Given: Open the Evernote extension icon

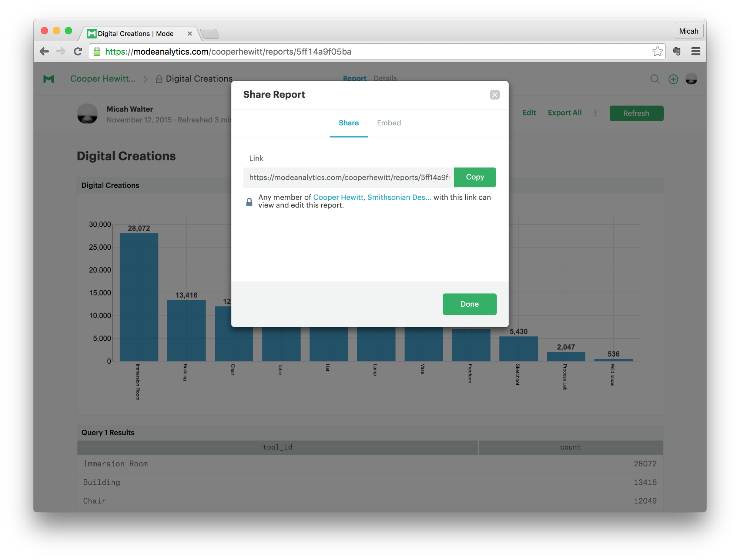Looking at the screenshot, I should pyautogui.click(x=677, y=51).
